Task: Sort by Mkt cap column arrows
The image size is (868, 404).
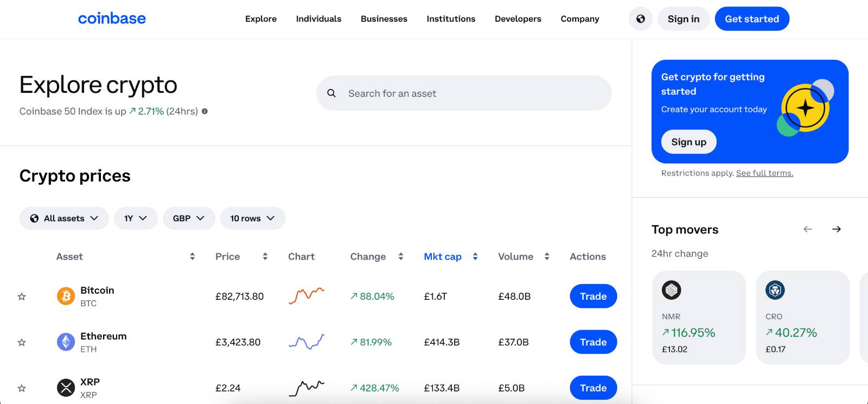Action: (475, 256)
